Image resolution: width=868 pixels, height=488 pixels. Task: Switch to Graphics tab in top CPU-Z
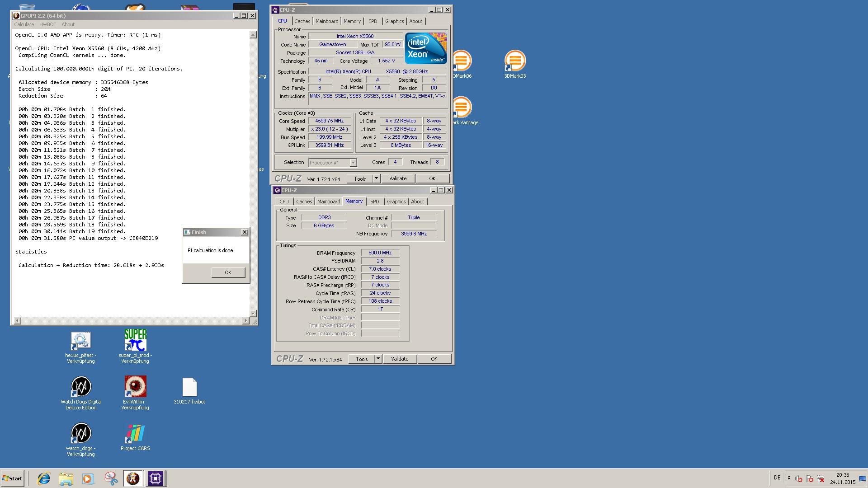[x=394, y=21]
